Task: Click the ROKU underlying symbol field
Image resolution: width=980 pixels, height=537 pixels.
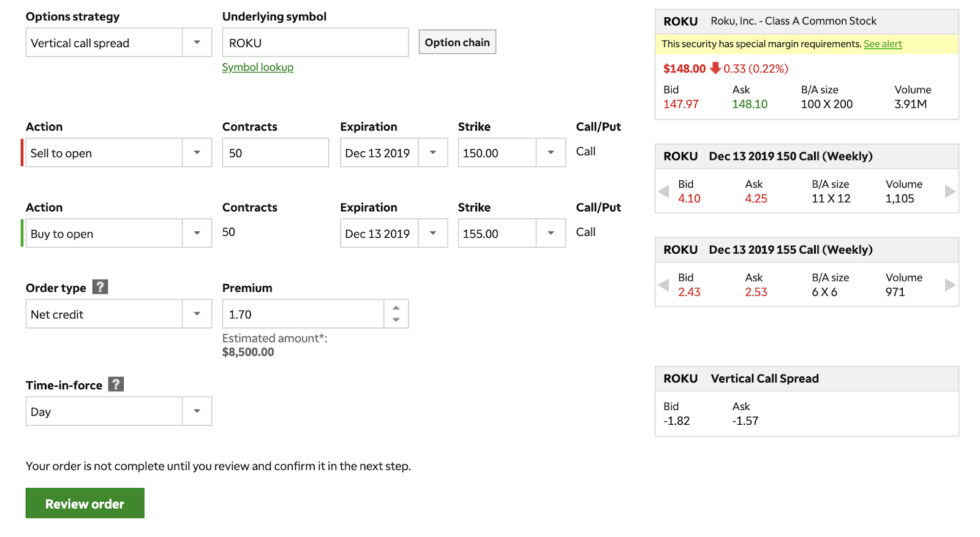Action: 315,42
